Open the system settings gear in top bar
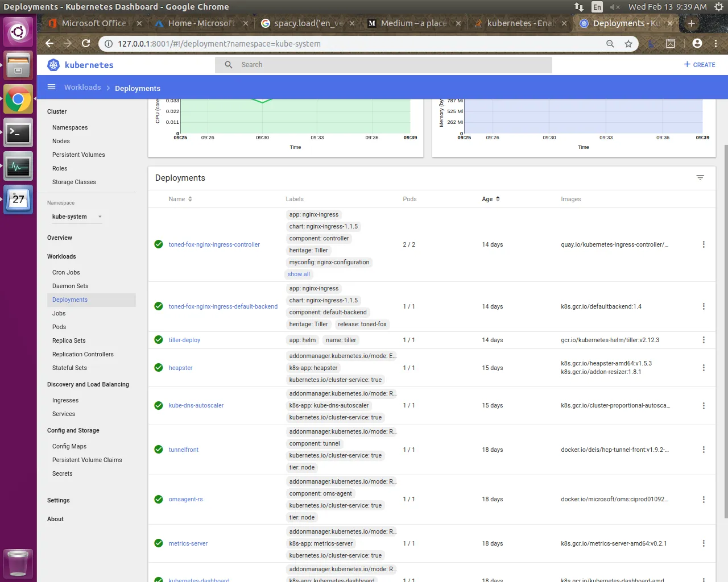Viewport: 728px width, 582px height. click(718, 7)
